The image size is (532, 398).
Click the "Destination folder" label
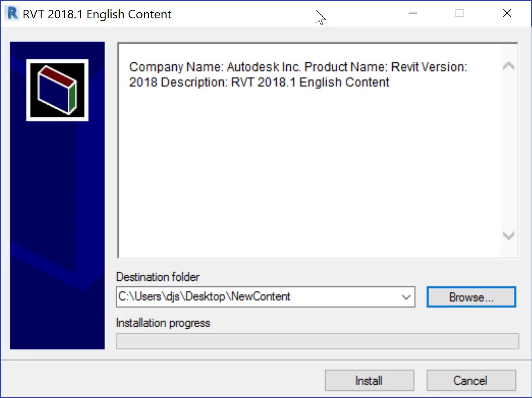coord(158,277)
